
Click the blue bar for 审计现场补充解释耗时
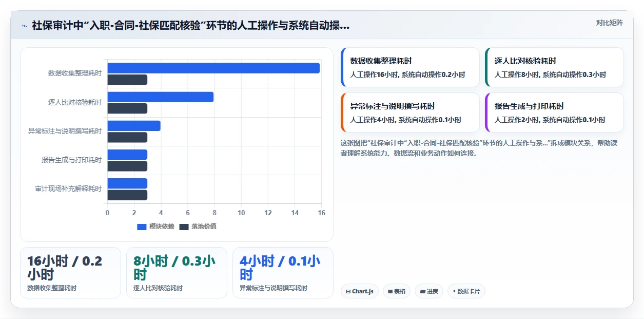(127, 183)
